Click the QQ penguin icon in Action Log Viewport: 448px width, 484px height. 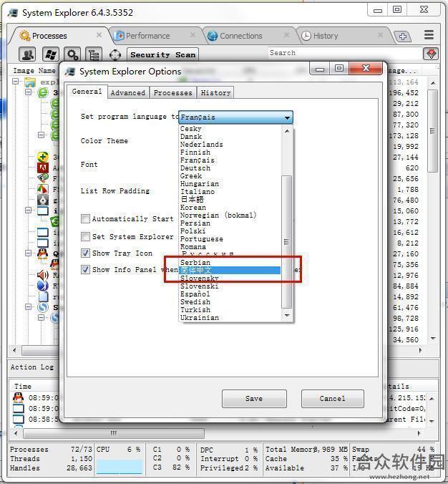coord(18,397)
